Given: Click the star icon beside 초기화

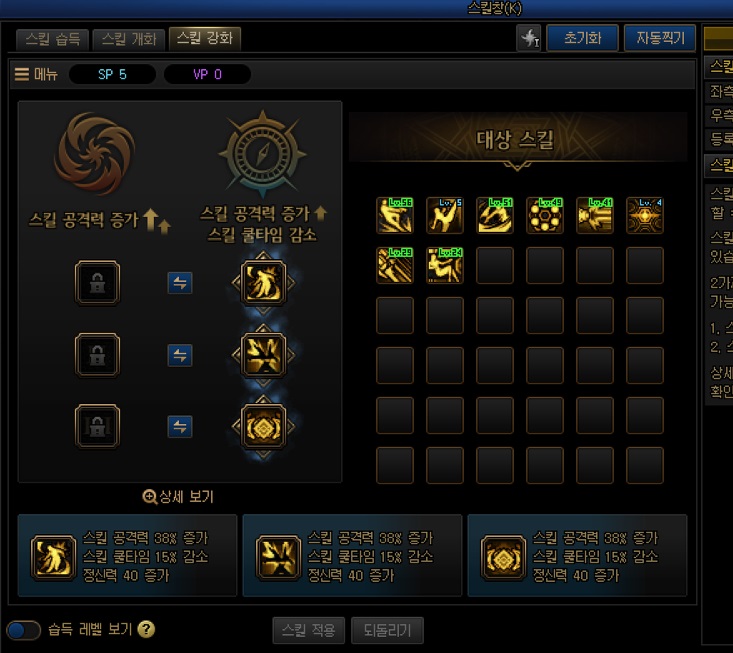Looking at the screenshot, I should [x=529, y=38].
